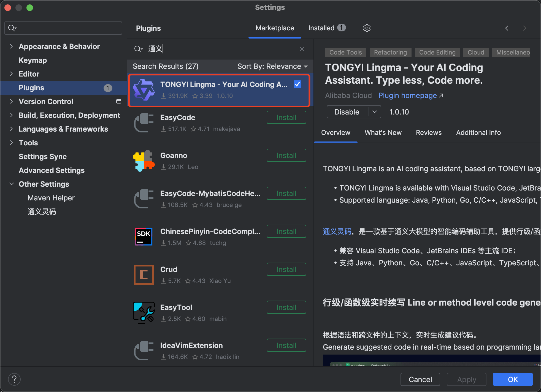The image size is (541, 392).
Task: Install the IdeaVimExtension plugin
Action: pyautogui.click(x=286, y=345)
